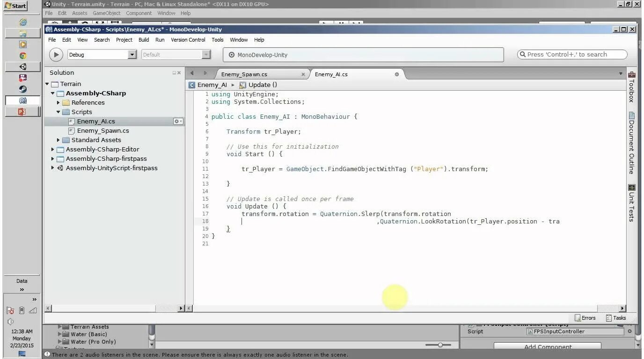This screenshot has height=359, width=644.
Task: Open MonoDevelop Project menu
Action: coord(124,40)
